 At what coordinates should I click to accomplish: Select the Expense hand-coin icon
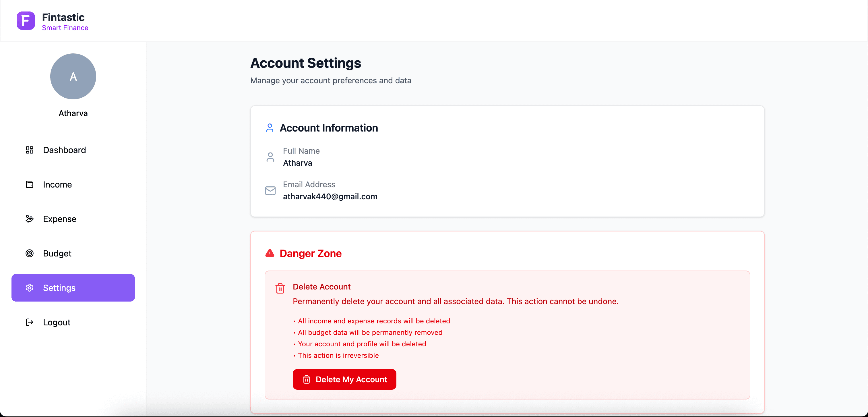30,219
